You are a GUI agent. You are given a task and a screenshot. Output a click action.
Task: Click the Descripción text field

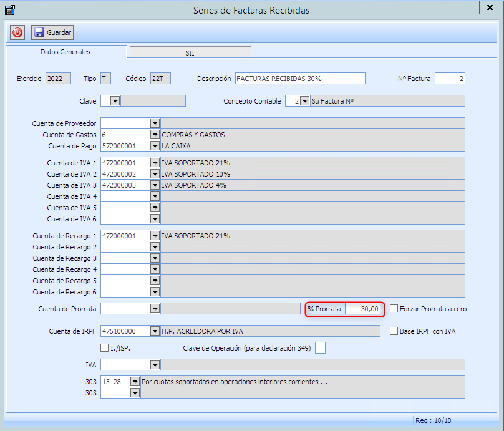(299, 79)
